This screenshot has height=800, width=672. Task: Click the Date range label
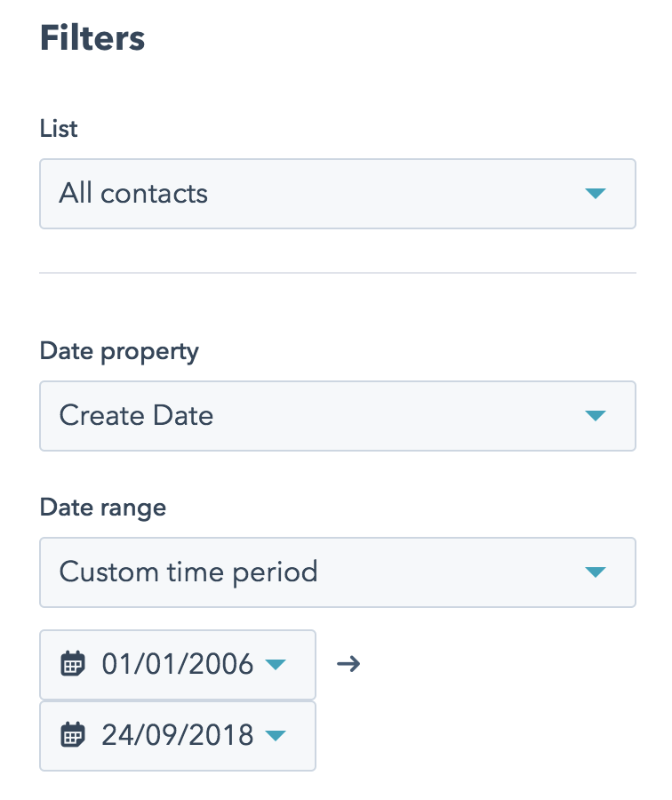pos(103,508)
